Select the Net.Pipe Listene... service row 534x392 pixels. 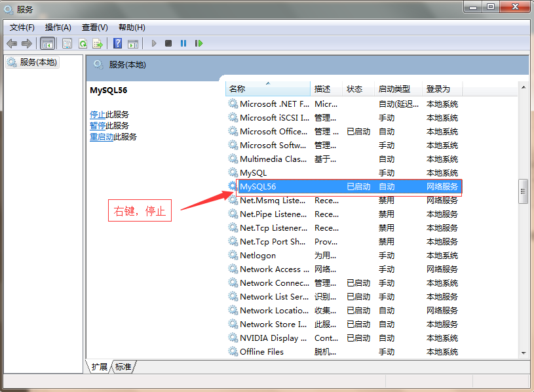343,214
